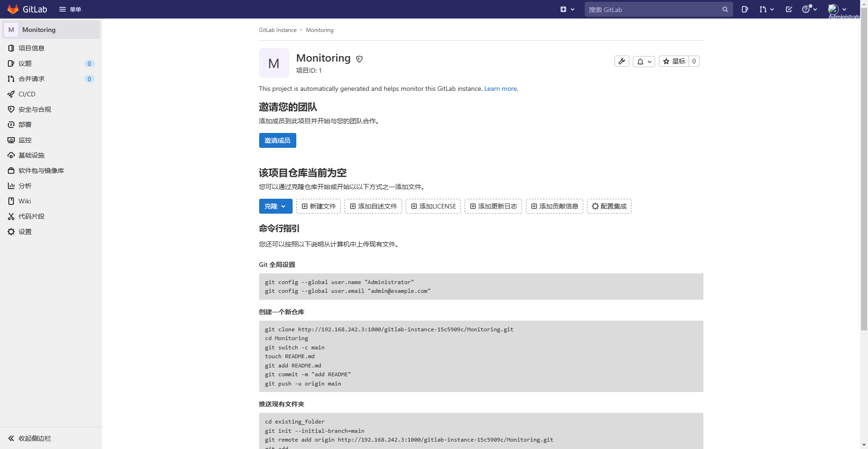The image size is (868, 449).
Task: Open the 菜单 hamburger menu
Action: coord(70,9)
